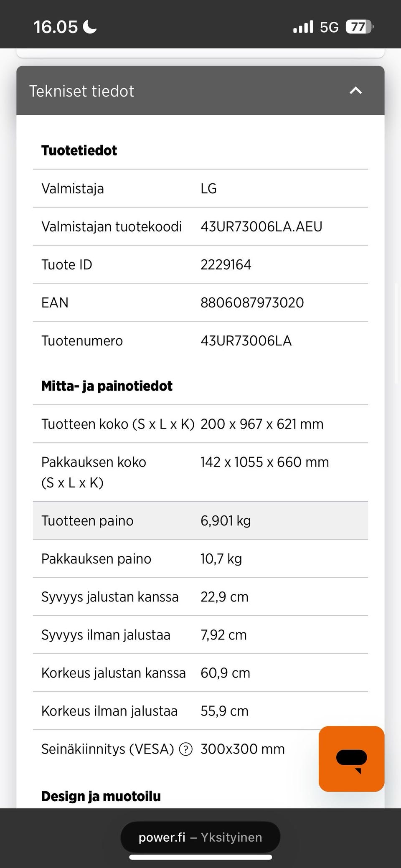Image resolution: width=401 pixels, height=868 pixels.
Task: Click the EAN number 8806087973020
Action: point(252,302)
